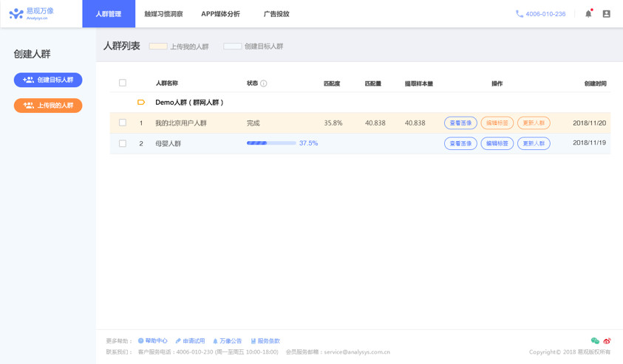Open the WeChat icon in footer

pos(595,340)
